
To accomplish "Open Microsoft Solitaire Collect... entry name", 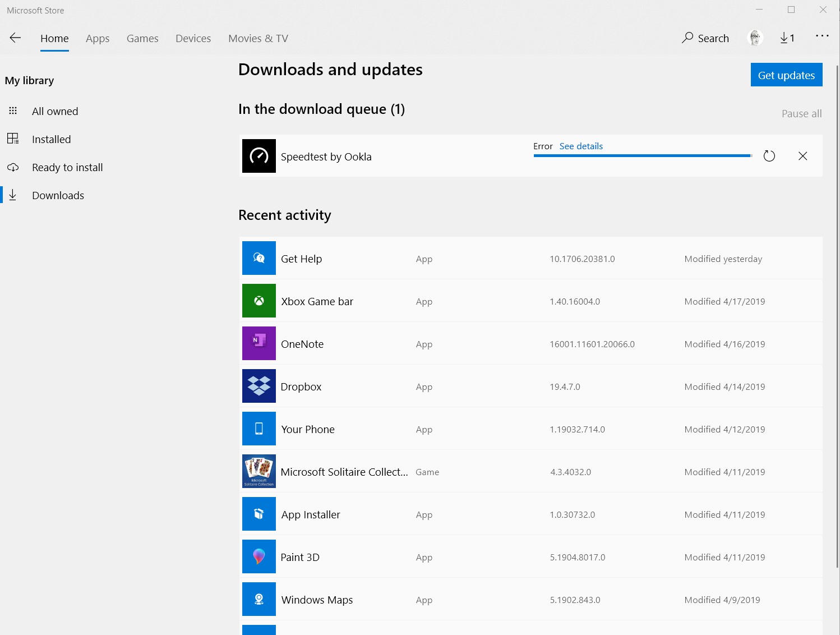I will (344, 472).
